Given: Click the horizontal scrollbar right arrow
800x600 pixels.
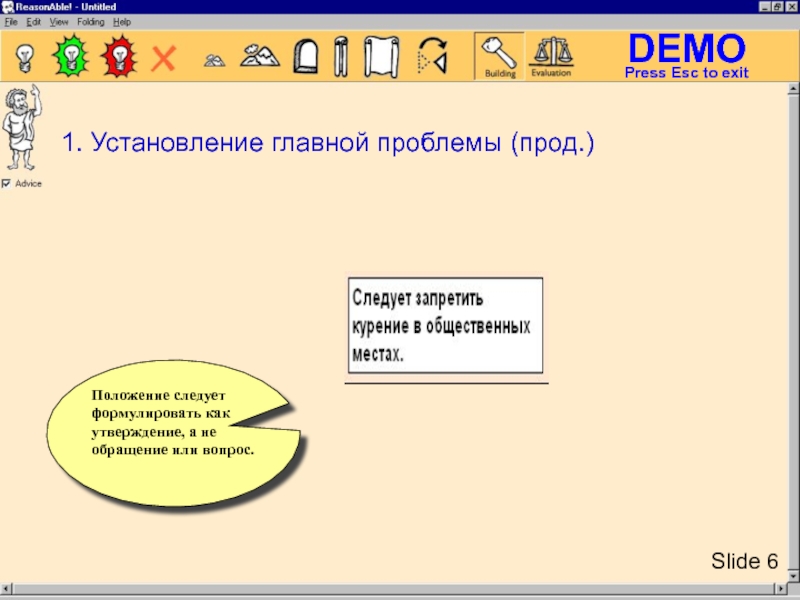Looking at the screenshot, I should point(781,589).
